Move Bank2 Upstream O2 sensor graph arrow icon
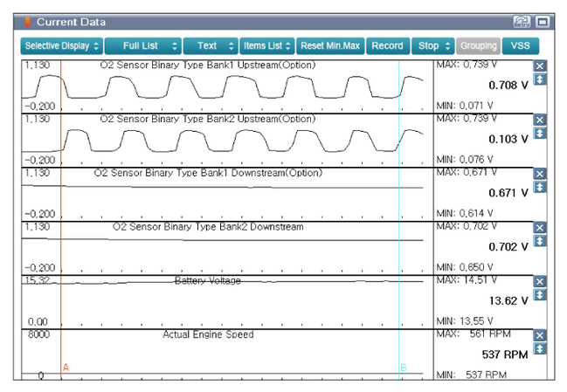Viewport: 567px width, 392px height. click(x=540, y=133)
